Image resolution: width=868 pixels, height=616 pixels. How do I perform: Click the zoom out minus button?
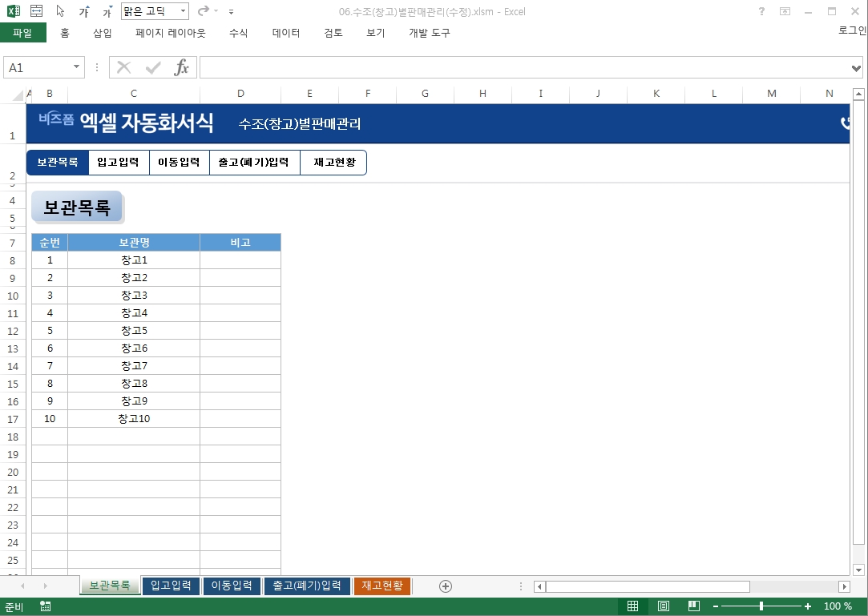pyautogui.click(x=715, y=606)
